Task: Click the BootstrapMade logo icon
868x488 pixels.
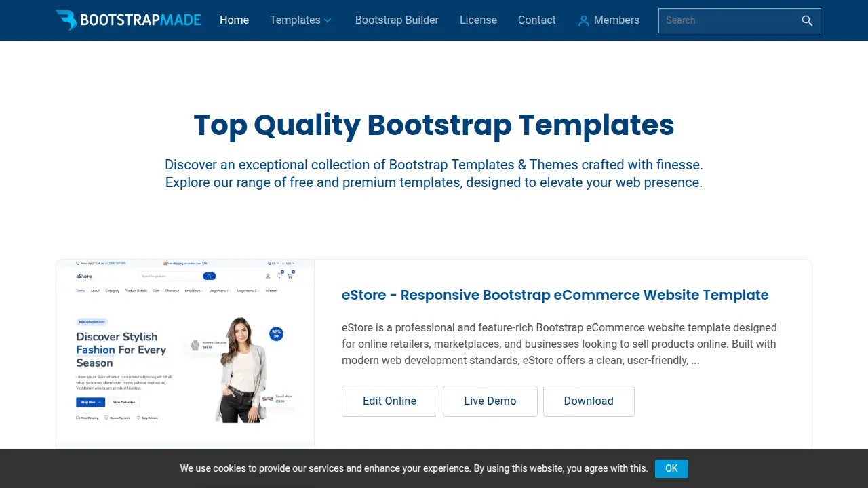Action: (x=67, y=20)
